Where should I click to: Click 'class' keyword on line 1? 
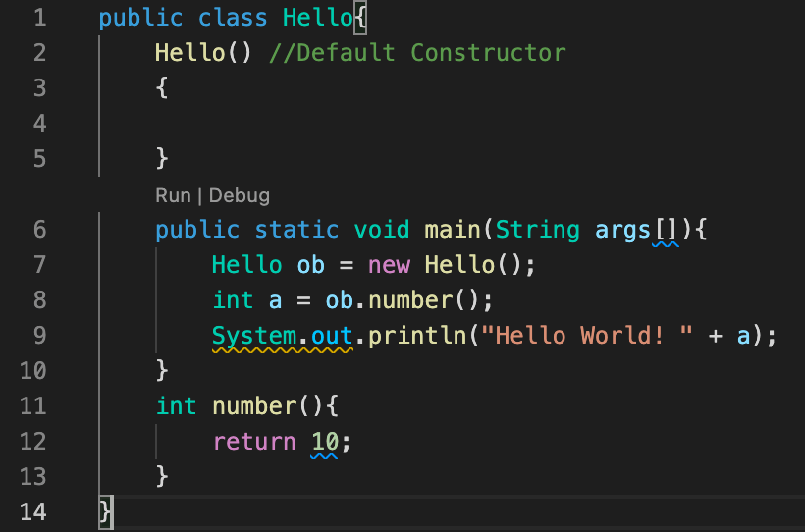tap(233, 18)
